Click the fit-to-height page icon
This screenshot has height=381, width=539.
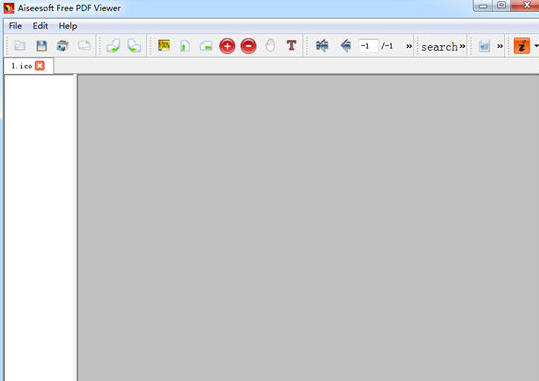(x=185, y=45)
